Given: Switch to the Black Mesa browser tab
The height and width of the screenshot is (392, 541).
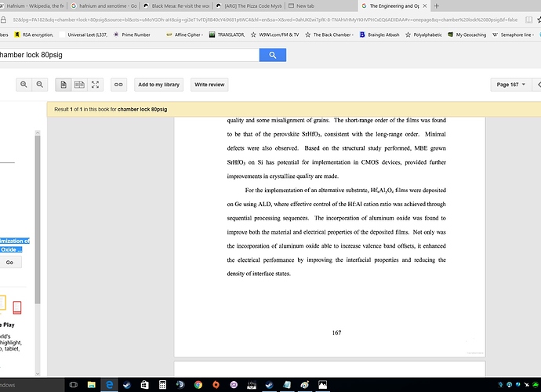Looking at the screenshot, I should 179,5.
